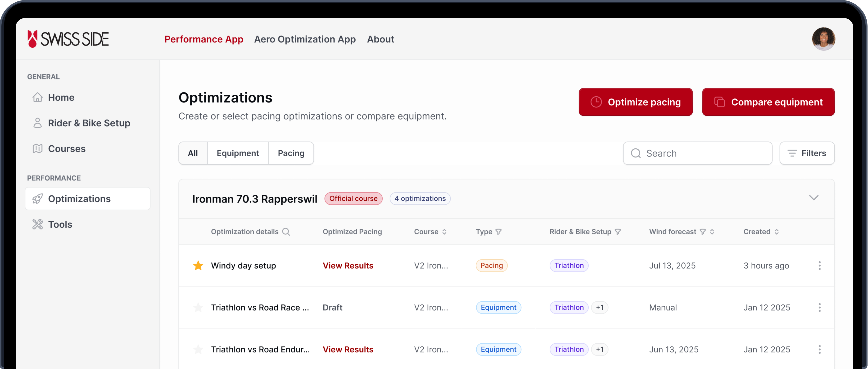This screenshot has width=868, height=369.
Task: Click 3 hours ago created time
Action: coord(766,265)
